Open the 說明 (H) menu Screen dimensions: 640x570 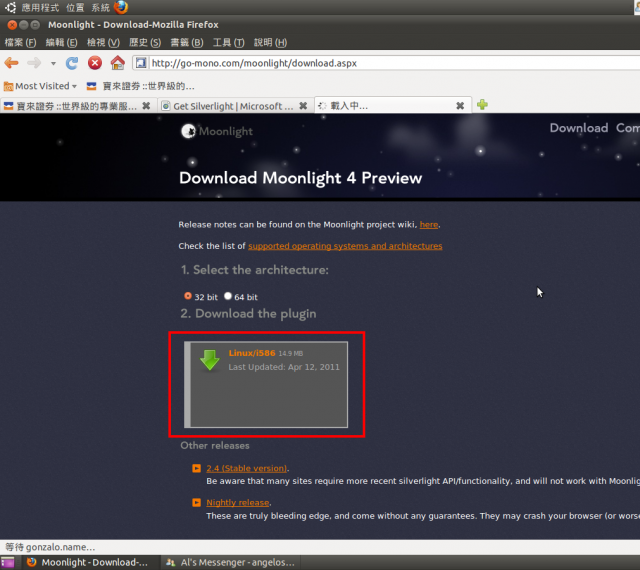pos(270,42)
